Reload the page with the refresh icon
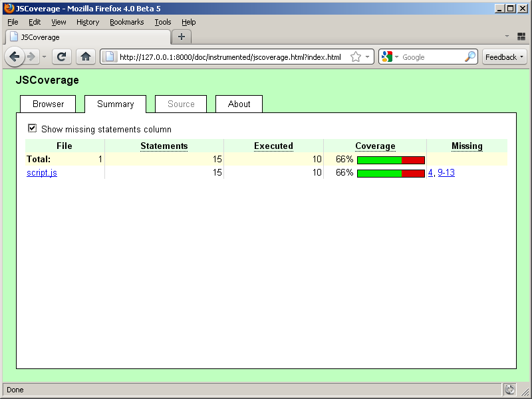 (x=61, y=57)
